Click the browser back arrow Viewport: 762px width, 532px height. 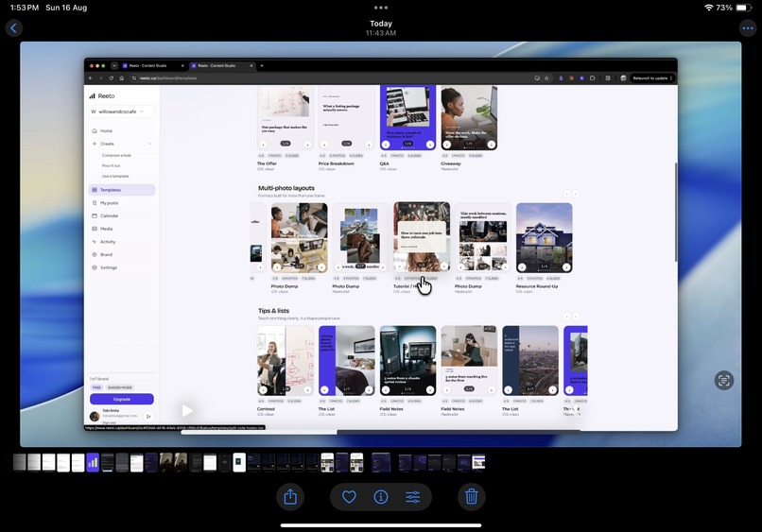pos(91,77)
